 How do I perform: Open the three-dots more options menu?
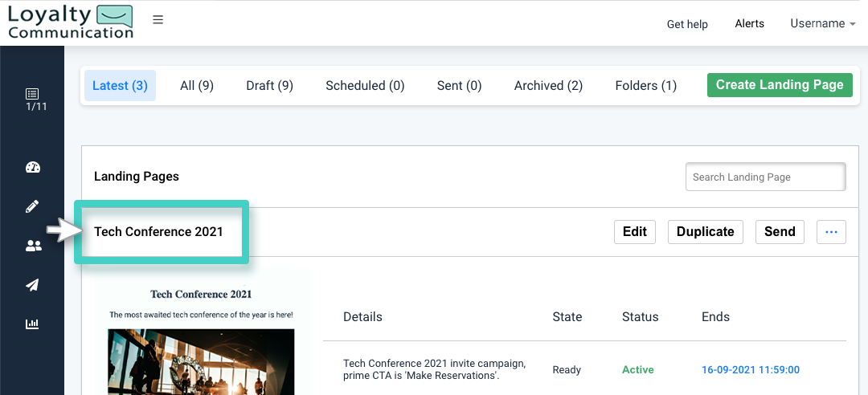(x=832, y=232)
